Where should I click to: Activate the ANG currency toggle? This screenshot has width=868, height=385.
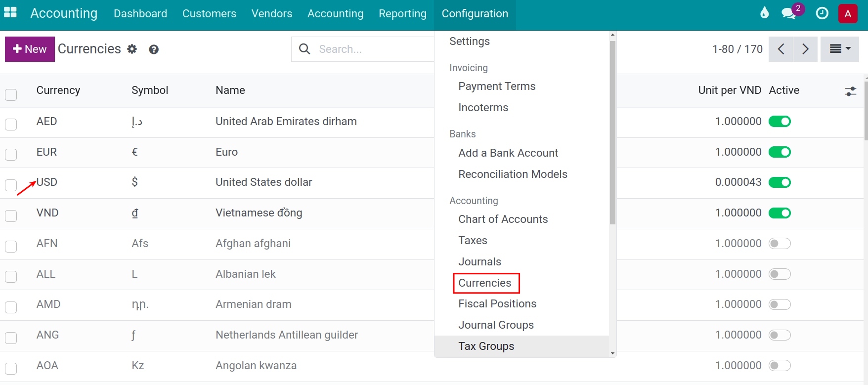pos(780,335)
